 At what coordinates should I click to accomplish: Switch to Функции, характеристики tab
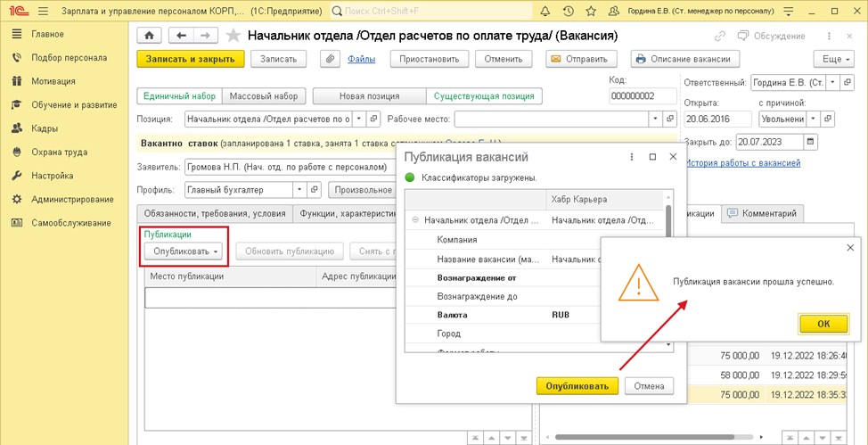(x=346, y=213)
